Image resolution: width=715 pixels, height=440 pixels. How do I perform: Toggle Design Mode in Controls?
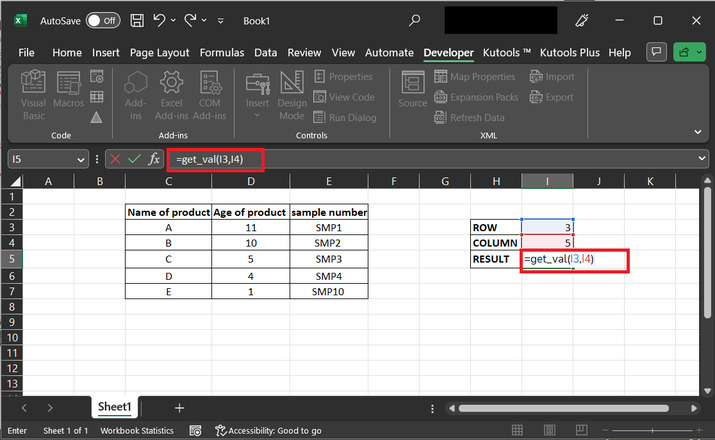[x=292, y=92]
